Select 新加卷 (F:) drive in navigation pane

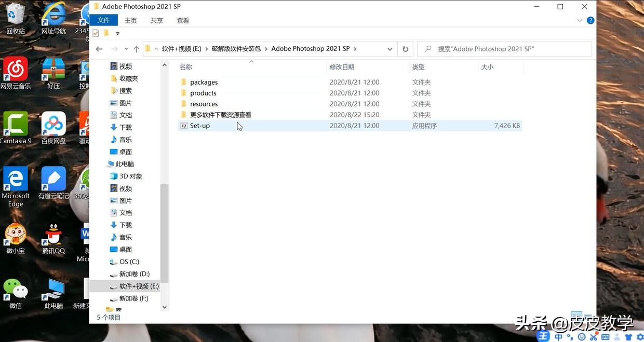(x=133, y=298)
